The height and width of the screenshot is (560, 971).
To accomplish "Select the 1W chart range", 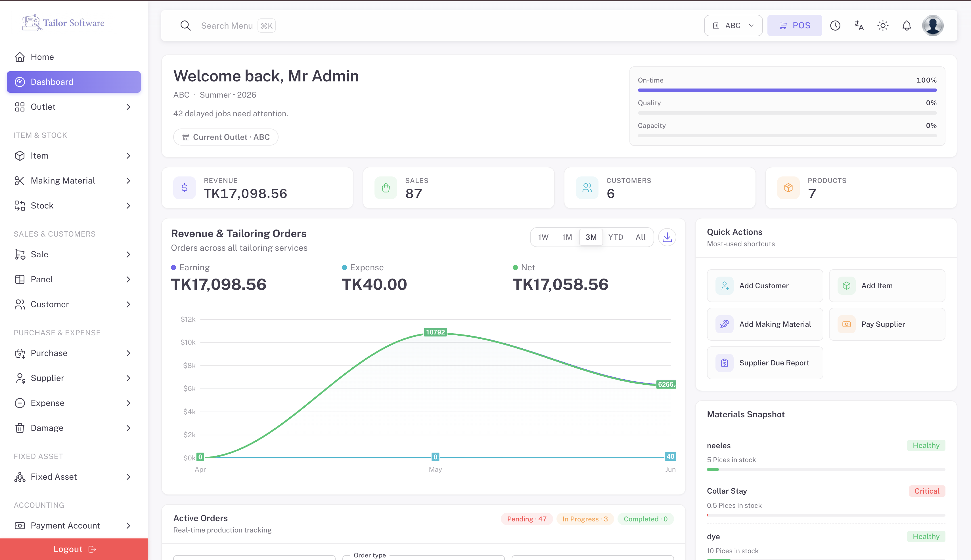I will point(543,237).
